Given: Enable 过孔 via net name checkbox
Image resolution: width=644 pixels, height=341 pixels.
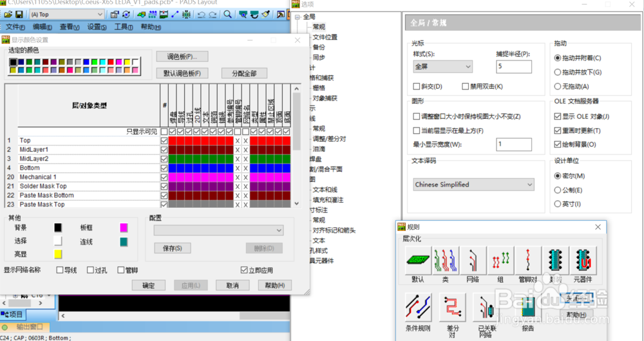Looking at the screenshot, I should coord(90,270).
